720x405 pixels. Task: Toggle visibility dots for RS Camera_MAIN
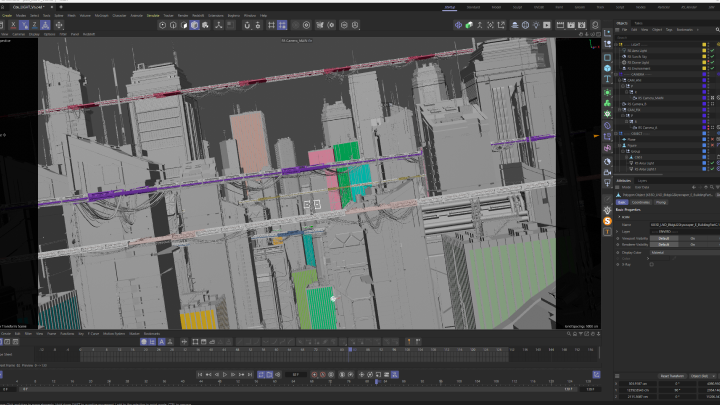709,98
